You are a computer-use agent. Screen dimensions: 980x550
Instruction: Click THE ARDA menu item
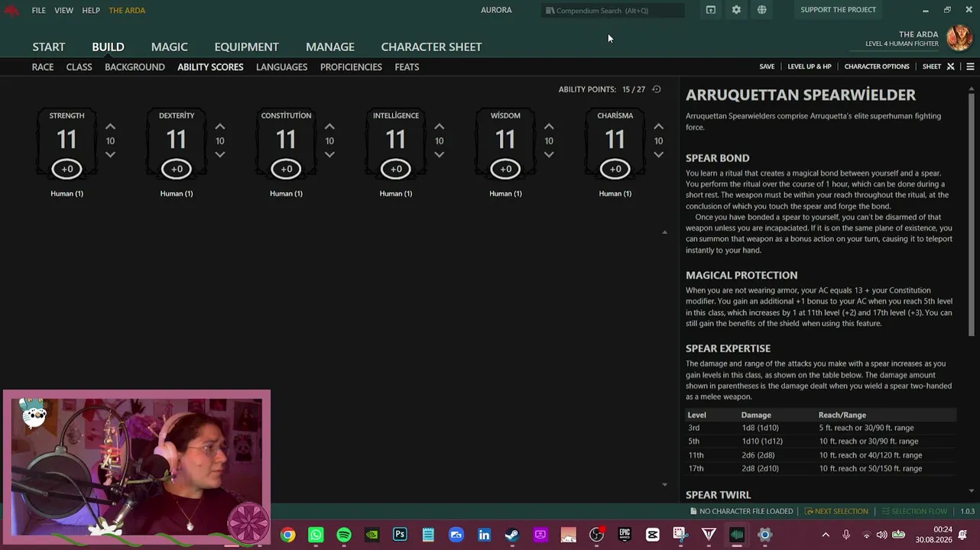click(x=127, y=11)
